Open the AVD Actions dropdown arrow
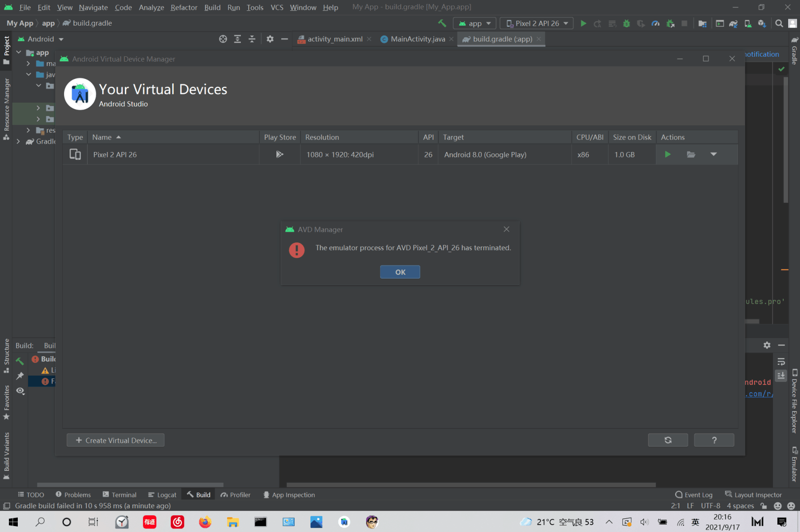This screenshot has height=532, width=800. click(x=714, y=154)
